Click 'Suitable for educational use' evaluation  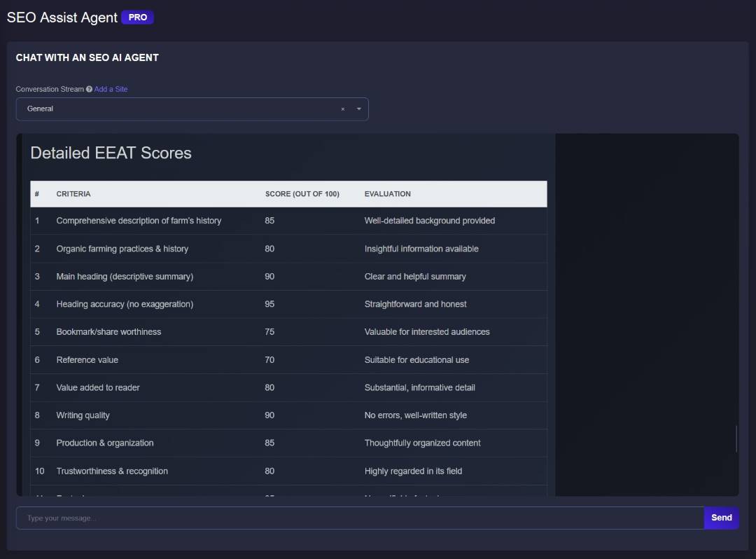[x=416, y=360]
